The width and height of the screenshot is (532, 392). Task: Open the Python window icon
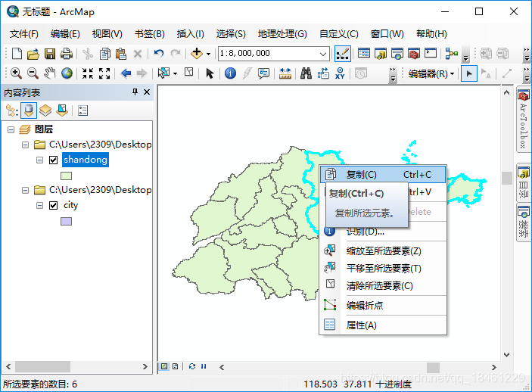point(431,53)
